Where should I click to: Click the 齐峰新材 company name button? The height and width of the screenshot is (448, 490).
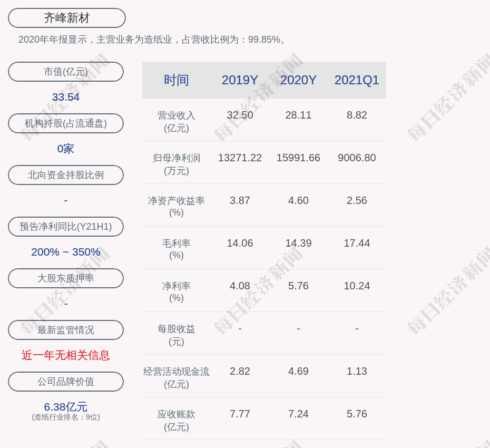67,18
